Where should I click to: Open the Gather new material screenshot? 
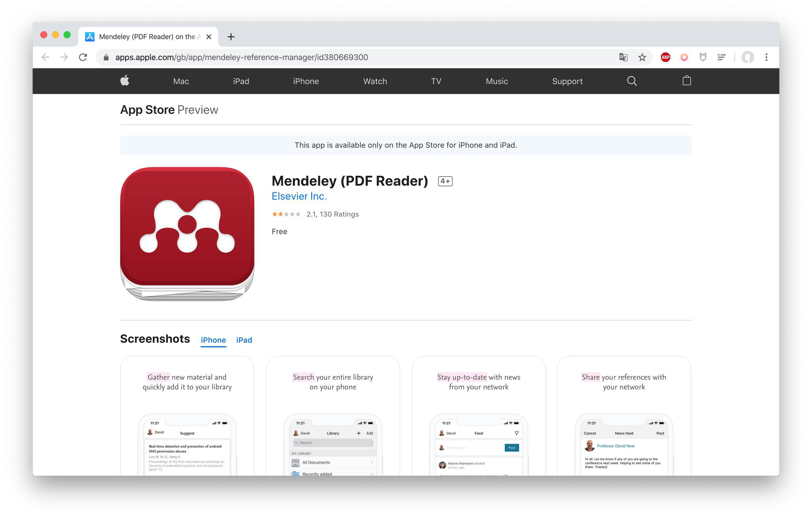click(x=187, y=415)
